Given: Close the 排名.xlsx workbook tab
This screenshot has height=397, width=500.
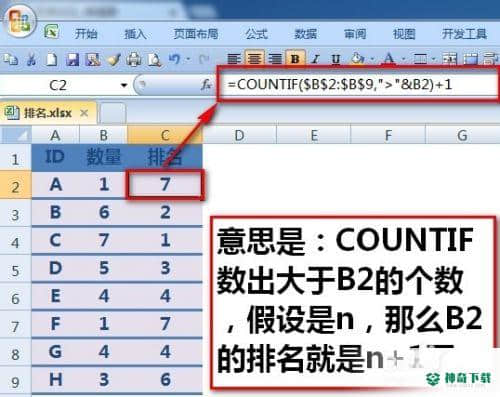Looking at the screenshot, I should point(84,113).
